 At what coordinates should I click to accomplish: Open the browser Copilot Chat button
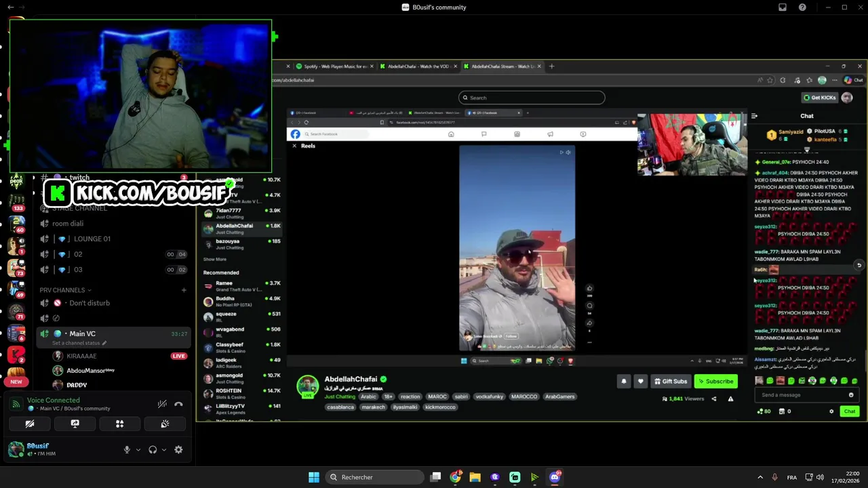tap(854, 80)
